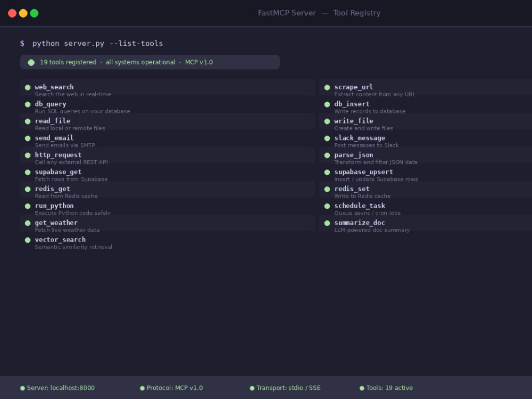Select the web_search tool name
The width and height of the screenshot is (532, 399).
tap(54, 87)
